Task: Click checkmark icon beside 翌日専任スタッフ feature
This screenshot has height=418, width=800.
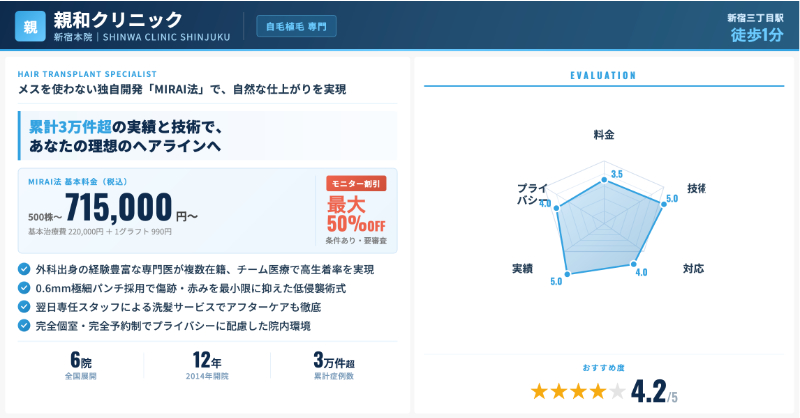Action: 24,307
